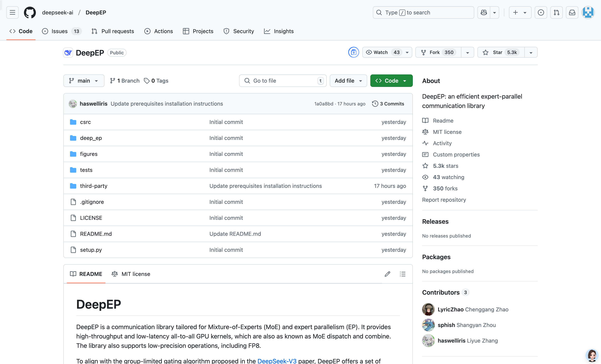
Task: Expand the create new plus dropdown
Action: tap(520, 12)
